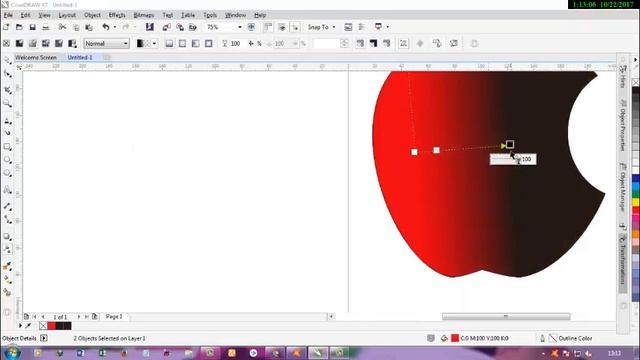Select the Transparency tool in toolbox

pyautogui.click(x=7, y=249)
